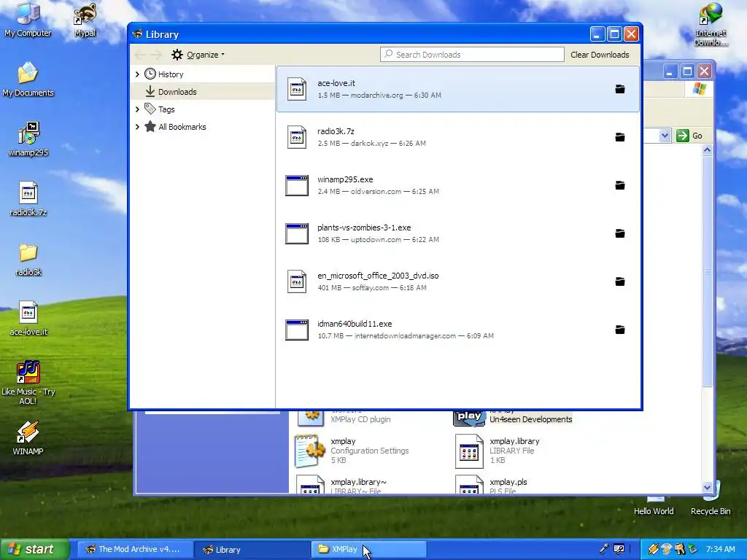The image size is (747, 560).
Task: Select the 'xmplay.library~' file name in XMPlay window
Action: 358,482
